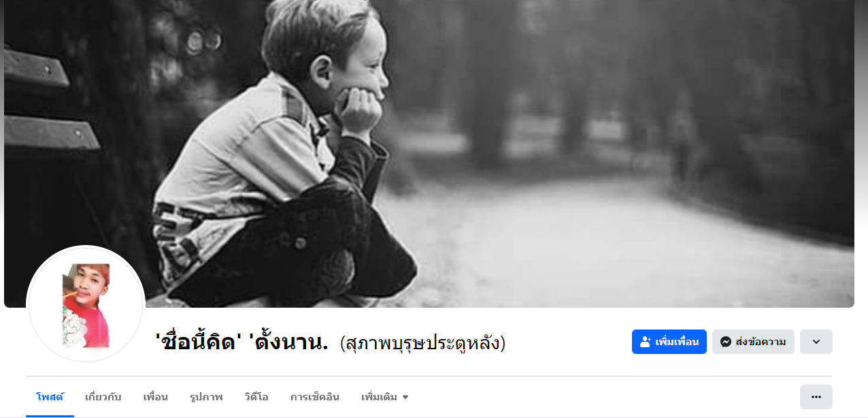The width and height of the screenshot is (868, 418).
Task: Open the วิดีโอ tab
Action: [256, 397]
